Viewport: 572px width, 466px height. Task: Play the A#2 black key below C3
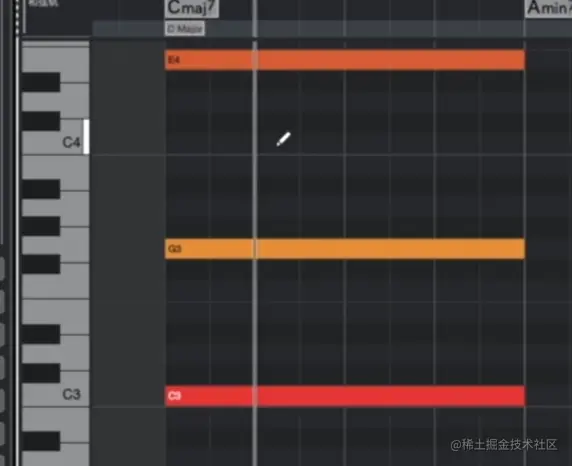41,441
